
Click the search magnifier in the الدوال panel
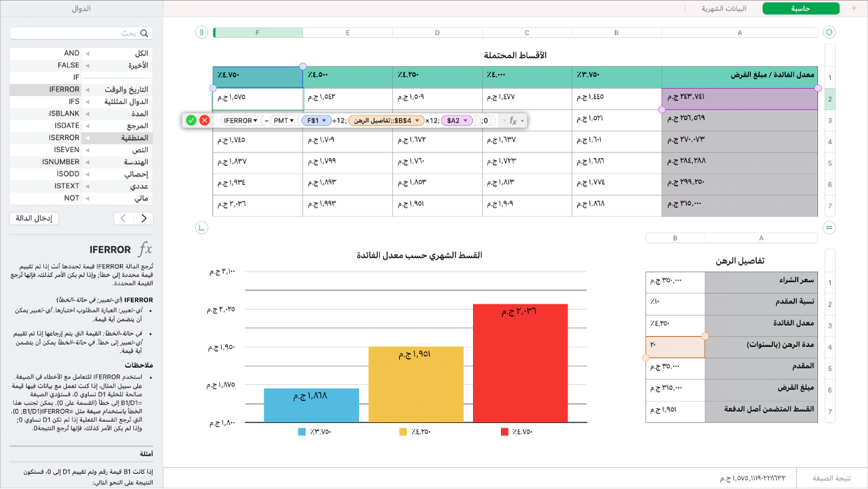145,33
